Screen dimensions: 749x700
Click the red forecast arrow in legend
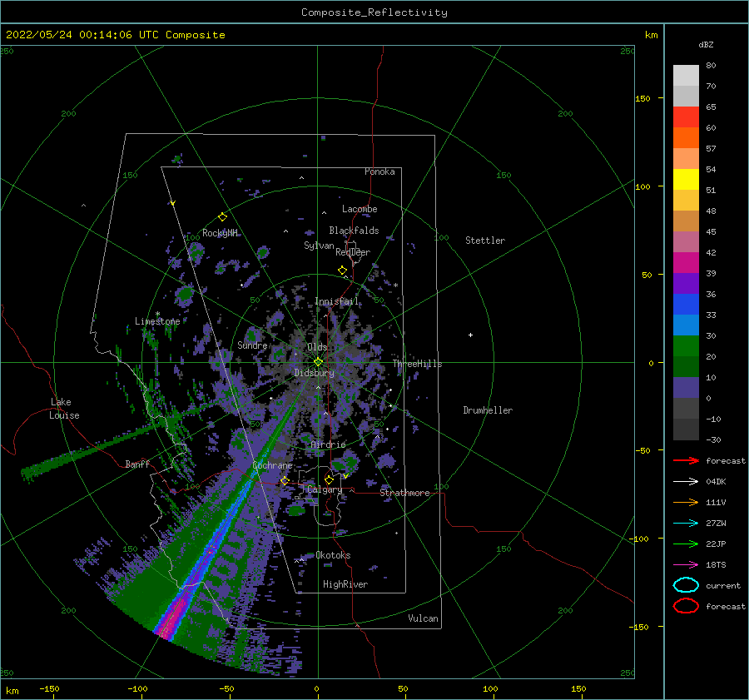coord(686,460)
